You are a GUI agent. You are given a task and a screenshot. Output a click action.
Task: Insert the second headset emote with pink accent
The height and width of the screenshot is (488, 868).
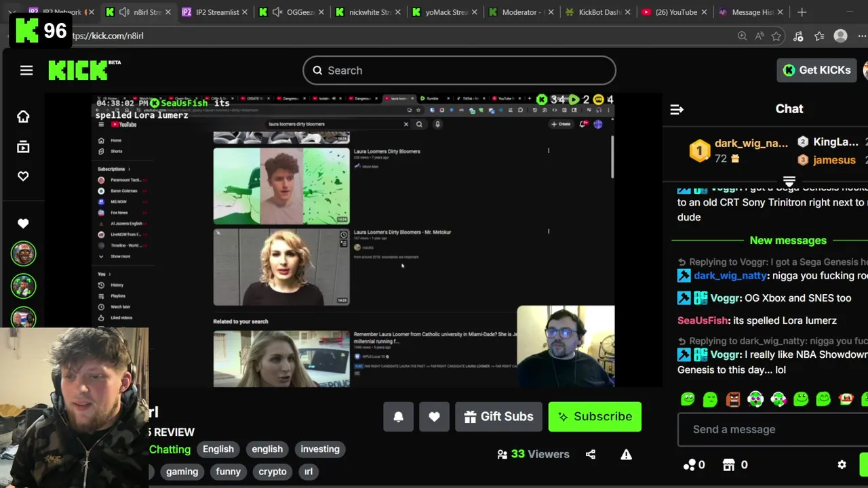[778, 399]
